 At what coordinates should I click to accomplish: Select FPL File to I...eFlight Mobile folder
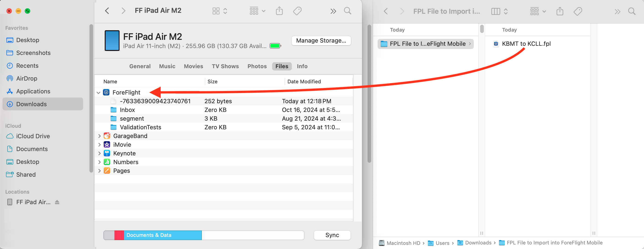coord(425,44)
